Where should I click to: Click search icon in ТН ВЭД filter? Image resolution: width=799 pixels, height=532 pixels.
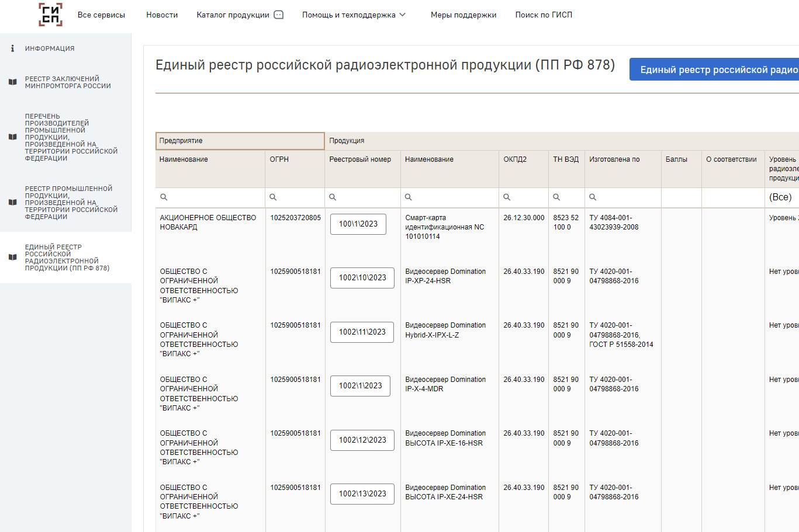(x=556, y=197)
